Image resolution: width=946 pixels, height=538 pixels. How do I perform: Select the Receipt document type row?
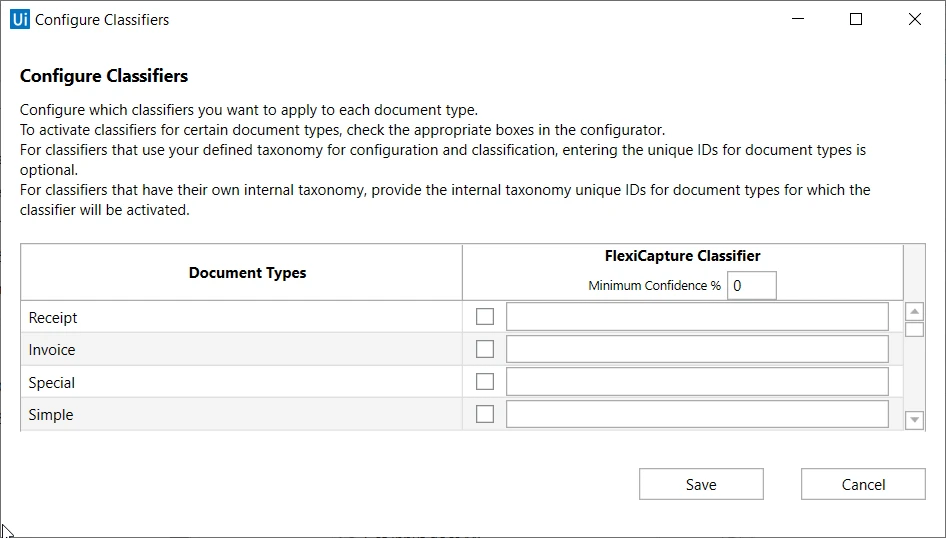pyautogui.click(x=241, y=317)
